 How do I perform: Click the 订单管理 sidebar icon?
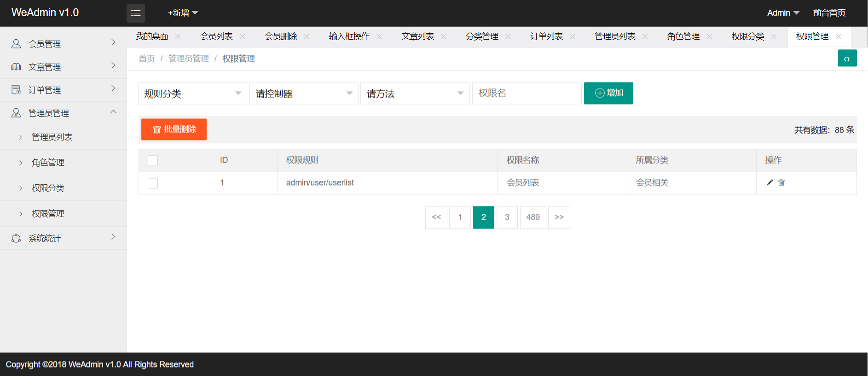point(16,90)
